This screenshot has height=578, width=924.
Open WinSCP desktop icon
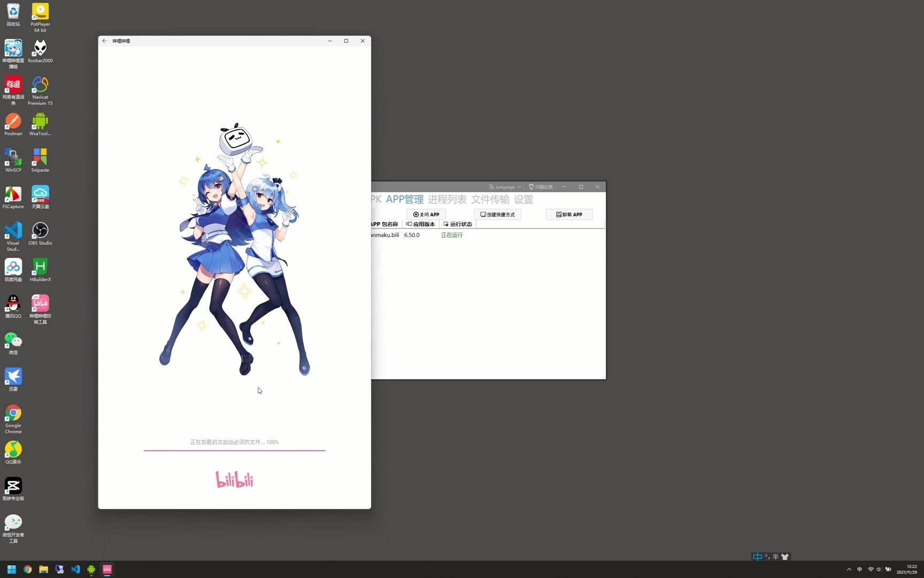click(x=13, y=161)
